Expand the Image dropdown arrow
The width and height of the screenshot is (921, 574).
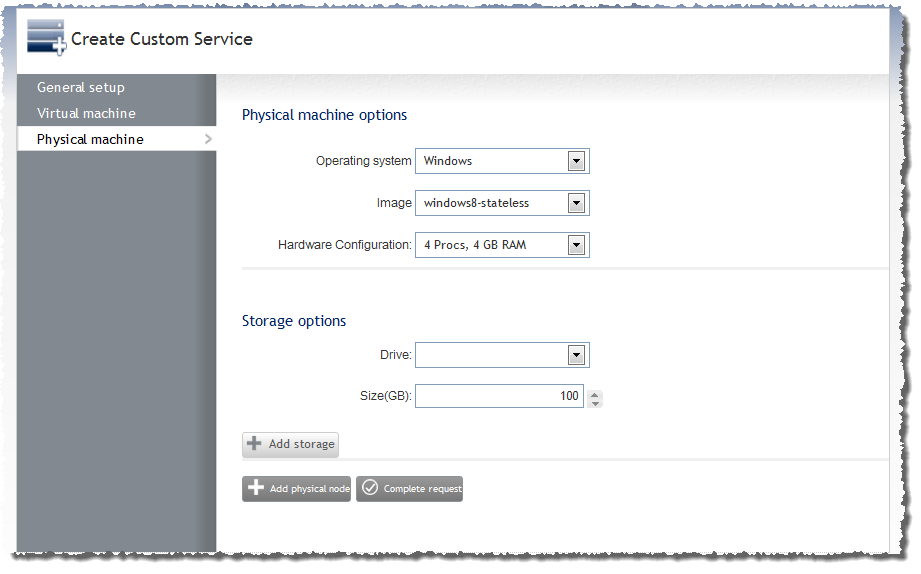point(576,203)
